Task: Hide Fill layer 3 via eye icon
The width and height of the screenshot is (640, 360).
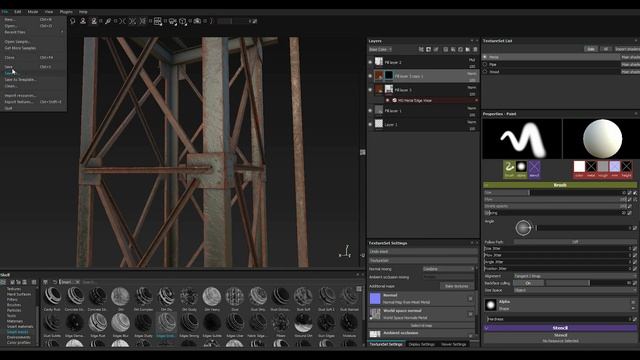Action: [x=370, y=90]
